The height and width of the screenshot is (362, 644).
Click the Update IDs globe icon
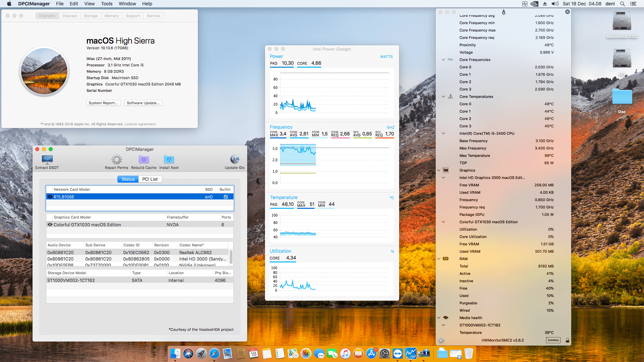(235, 159)
